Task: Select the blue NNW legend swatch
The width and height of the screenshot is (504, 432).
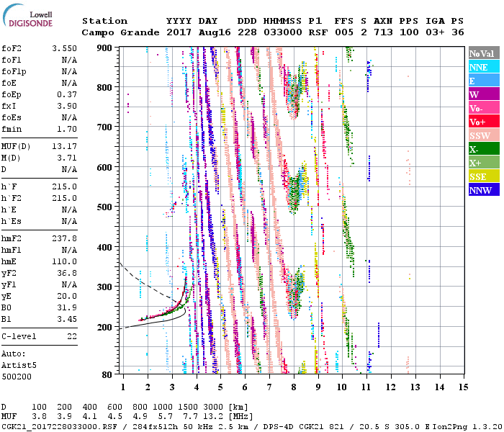Action: [x=484, y=189]
